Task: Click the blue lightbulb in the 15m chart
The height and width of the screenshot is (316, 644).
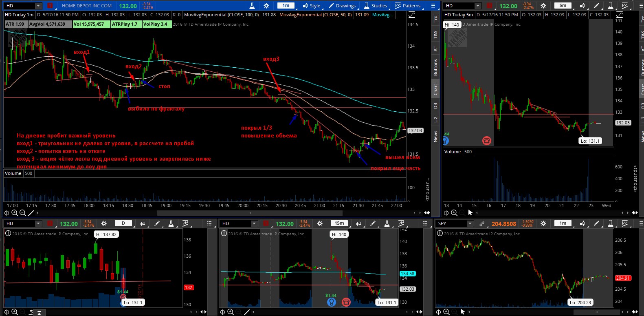Action: click(332, 302)
